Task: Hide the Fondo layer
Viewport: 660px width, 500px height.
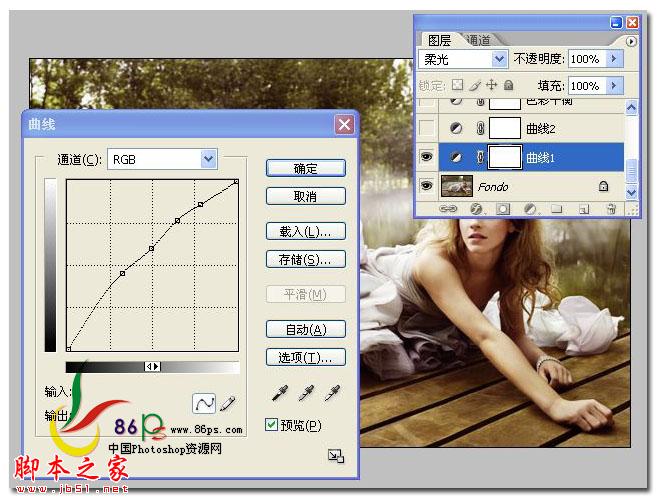Action: coord(426,185)
